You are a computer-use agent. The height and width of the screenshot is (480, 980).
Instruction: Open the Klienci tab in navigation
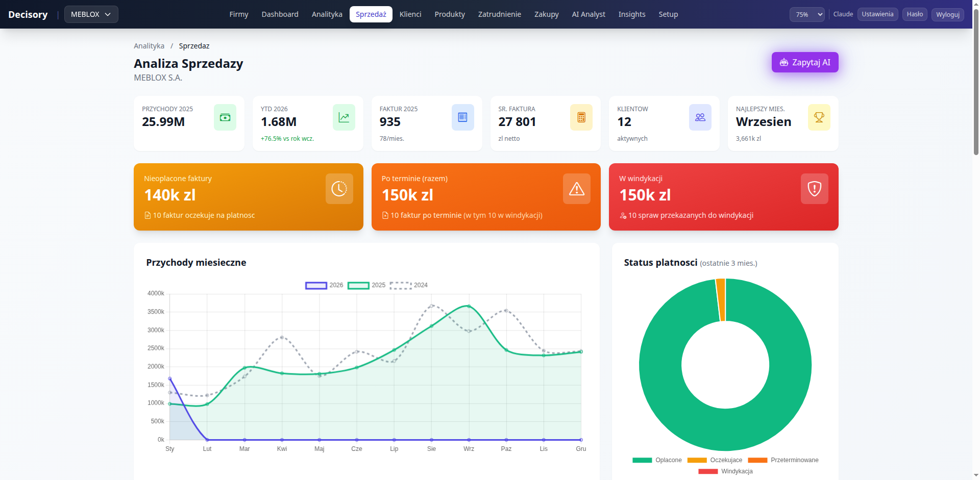(410, 14)
